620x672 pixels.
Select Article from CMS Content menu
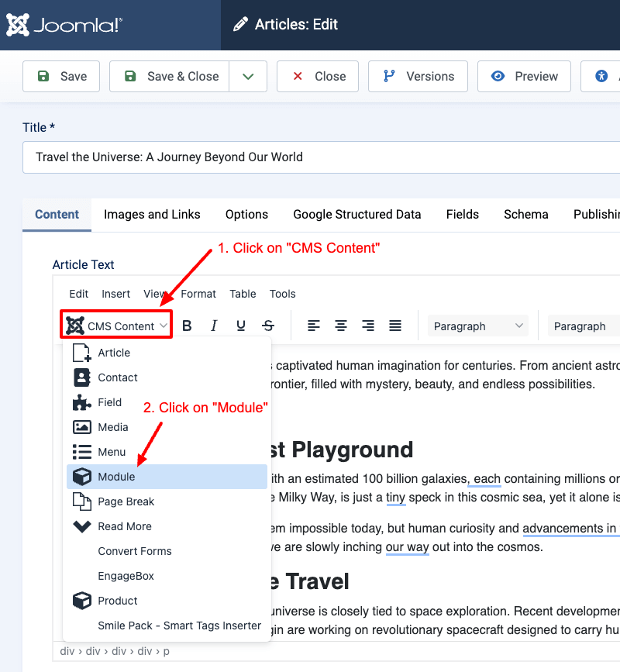pyautogui.click(x=167, y=353)
